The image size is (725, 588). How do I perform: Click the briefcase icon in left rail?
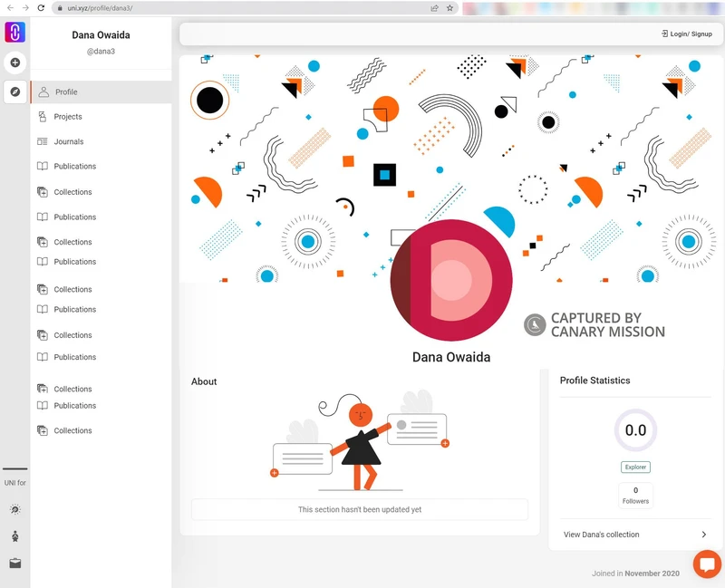pos(14,563)
